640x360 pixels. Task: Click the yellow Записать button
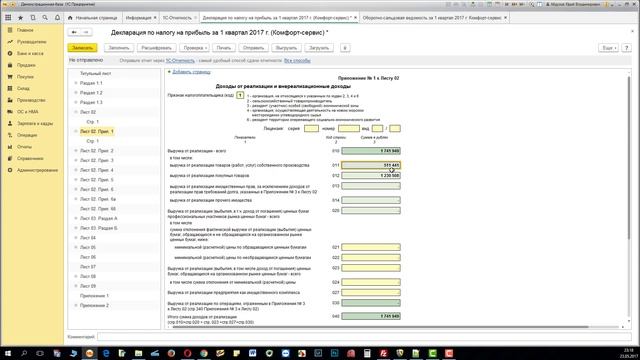click(x=82, y=48)
